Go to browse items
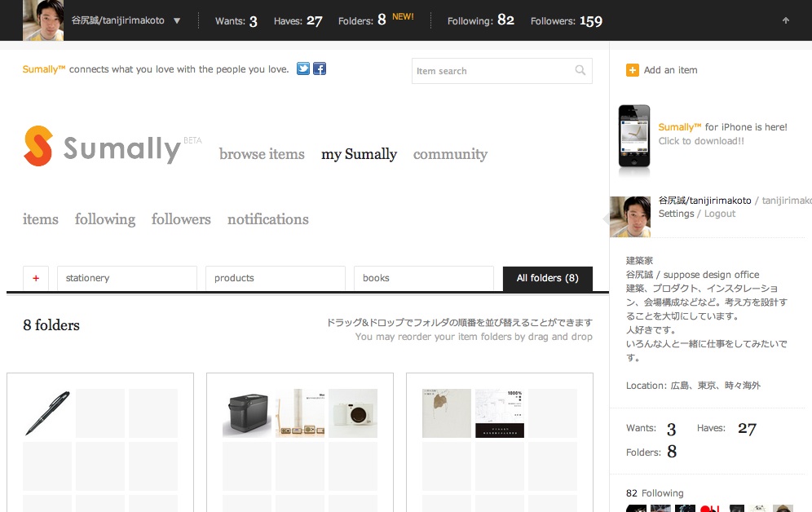The width and height of the screenshot is (812, 512). click(262, 154)
